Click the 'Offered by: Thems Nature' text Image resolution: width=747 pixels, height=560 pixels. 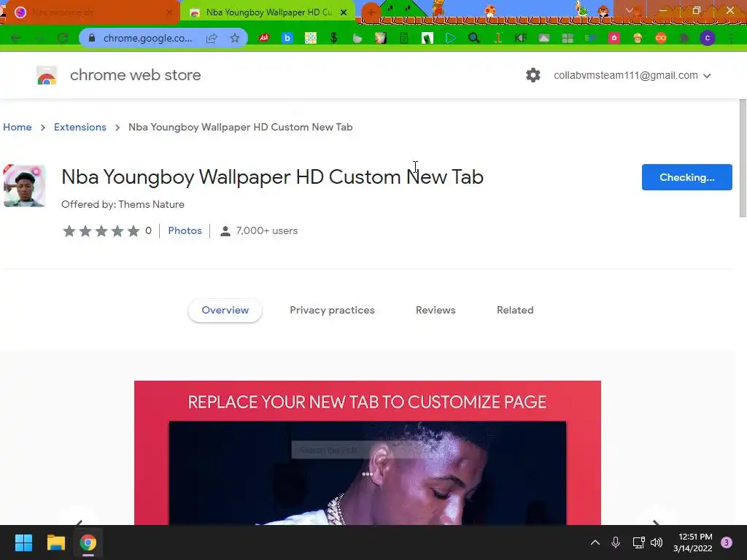(x=123, y=204)
